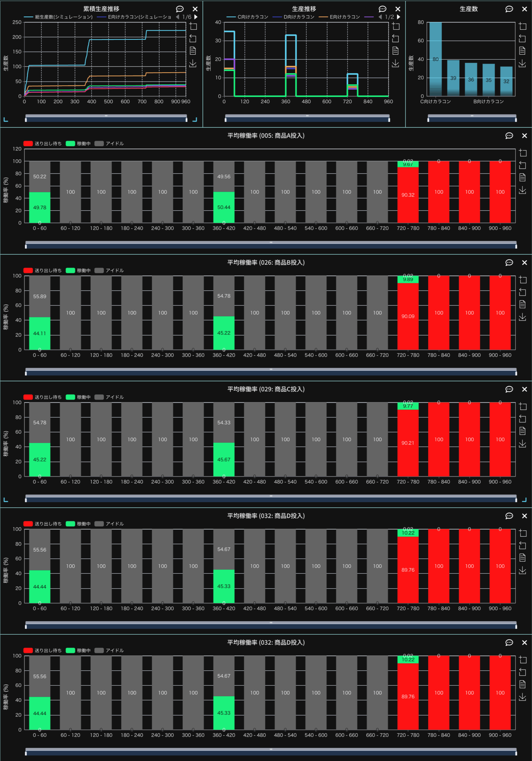Open comments on 商品B投入 chart
The height and width of the screenshot is (761, 532).
(x=509, y=262)
